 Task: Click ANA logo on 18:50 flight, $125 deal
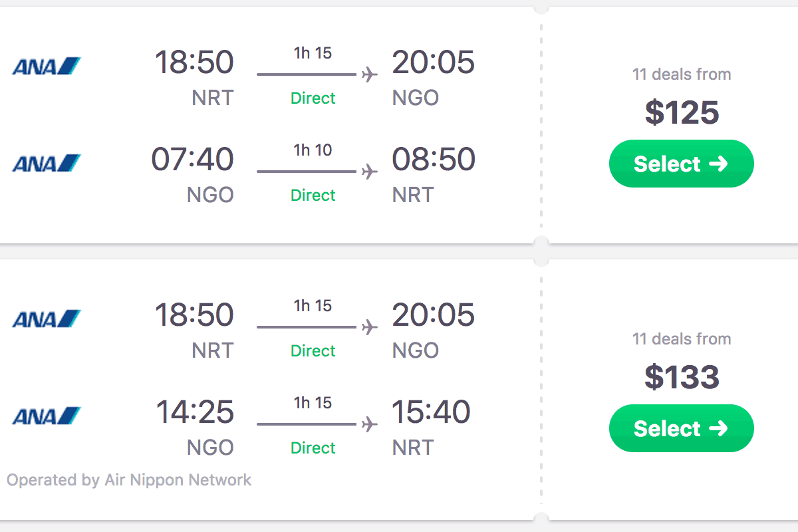coord(46,66)
